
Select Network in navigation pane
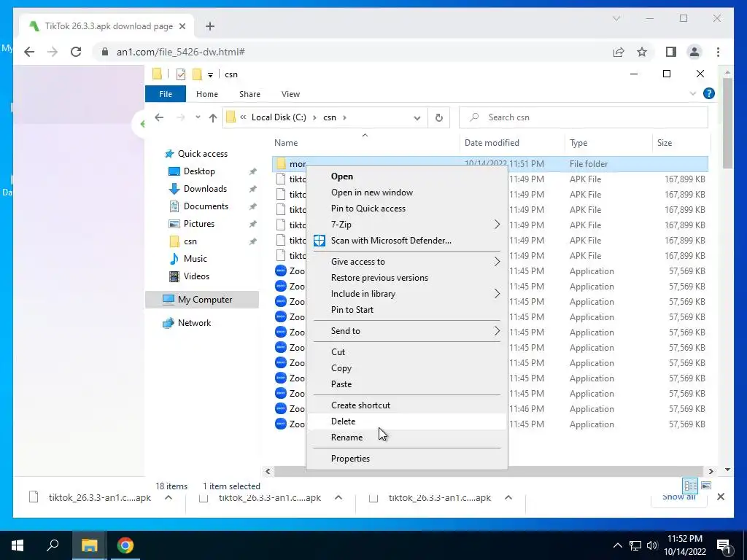[194, 323]
